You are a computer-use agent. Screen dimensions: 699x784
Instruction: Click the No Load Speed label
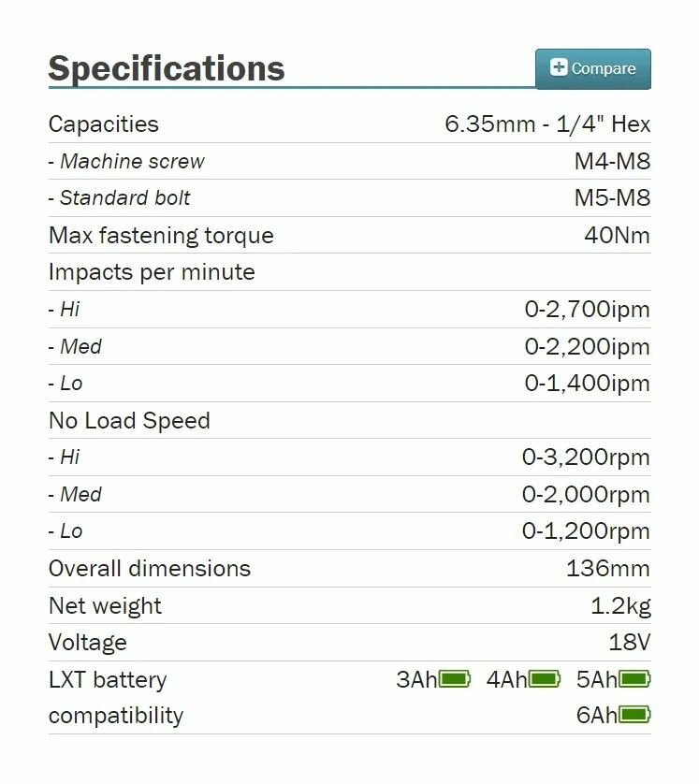click(x=129, y=420)
